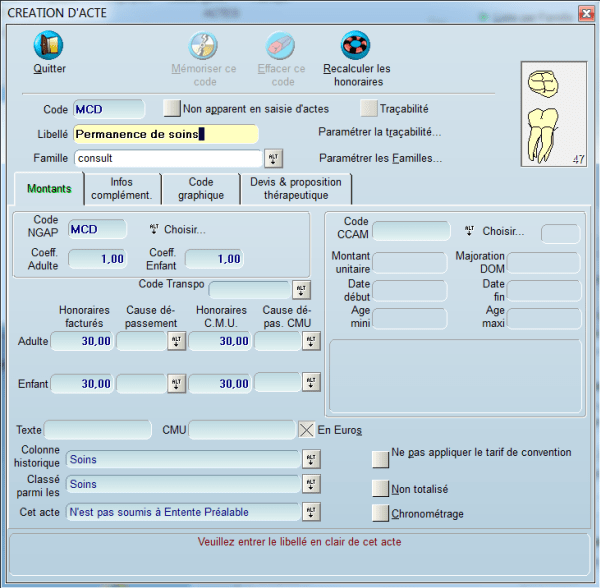Image resolution: width=600 pixels, height=588 pixels.
Task: Click Paramétrer les Familles link
Action: (380, 158)
